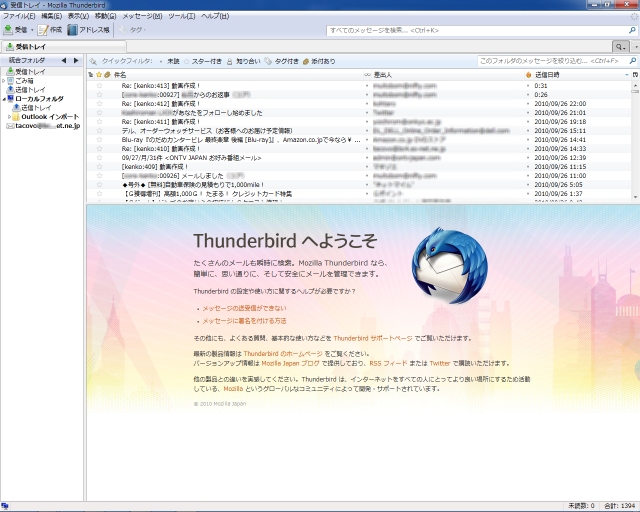Click the thread column header icon

click(91, 75)
